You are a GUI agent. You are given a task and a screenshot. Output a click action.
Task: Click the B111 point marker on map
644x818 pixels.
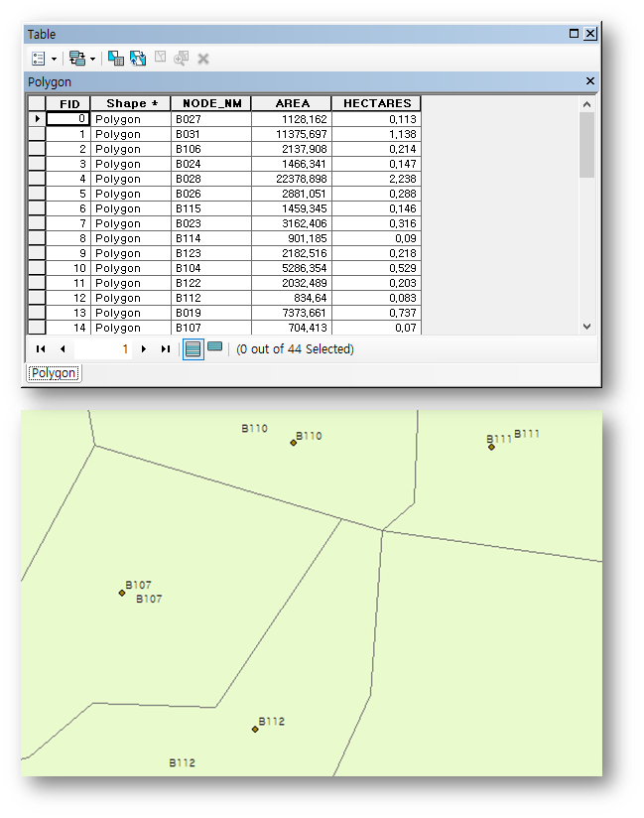[491, 447]
